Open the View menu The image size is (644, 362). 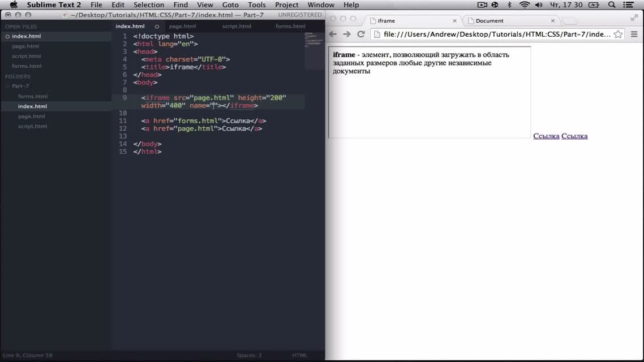(205, 5)
